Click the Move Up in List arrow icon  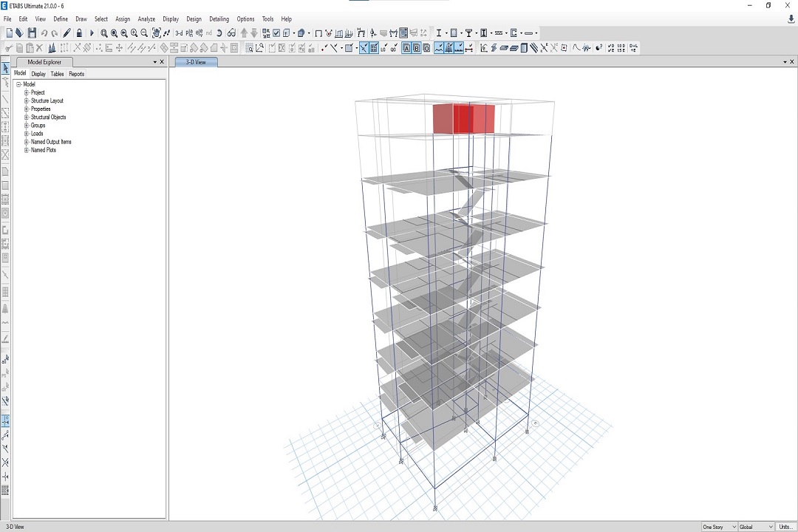click(x=245, y=33)
